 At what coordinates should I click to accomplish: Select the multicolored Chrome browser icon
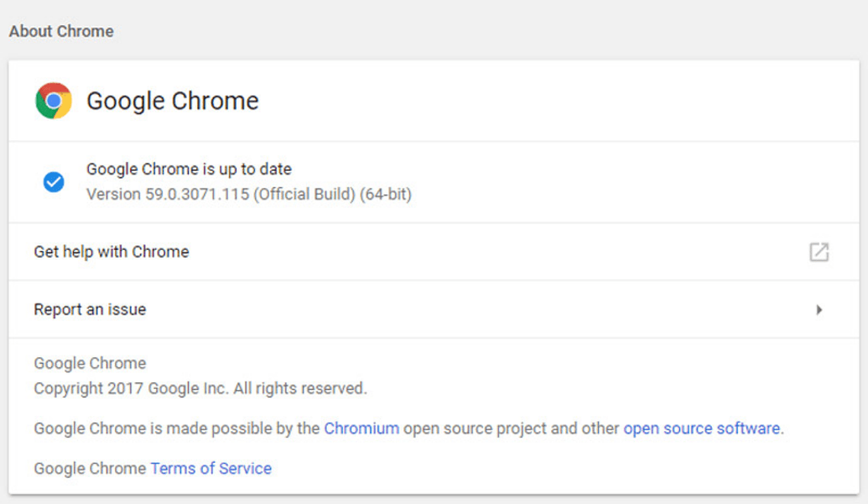tap(52, 100)
